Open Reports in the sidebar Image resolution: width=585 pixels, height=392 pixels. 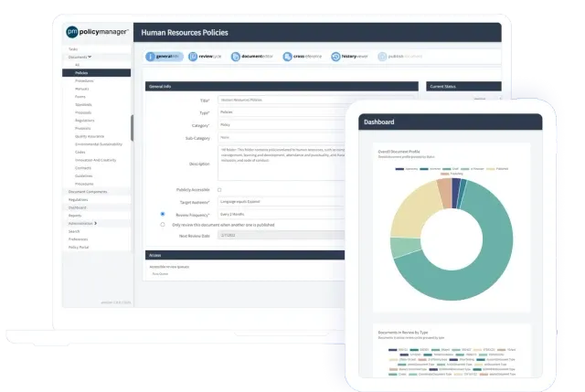tap(75, 216)
